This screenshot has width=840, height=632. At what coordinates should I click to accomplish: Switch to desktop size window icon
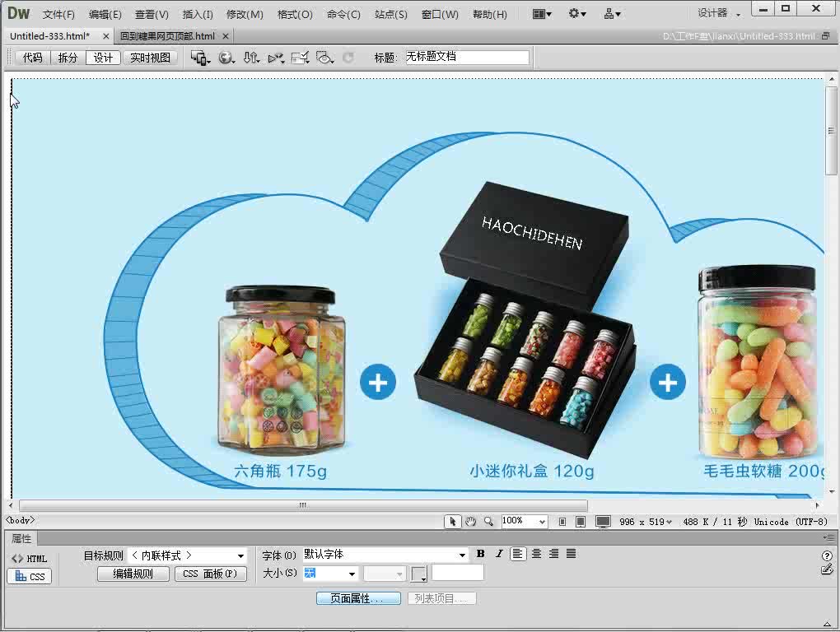pos(603,522)
